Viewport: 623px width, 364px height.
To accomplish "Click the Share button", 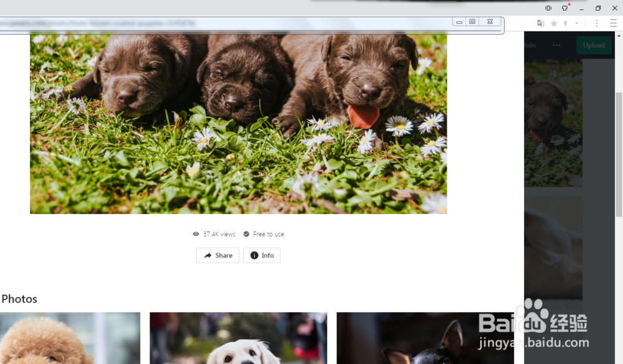I will 217,255.
